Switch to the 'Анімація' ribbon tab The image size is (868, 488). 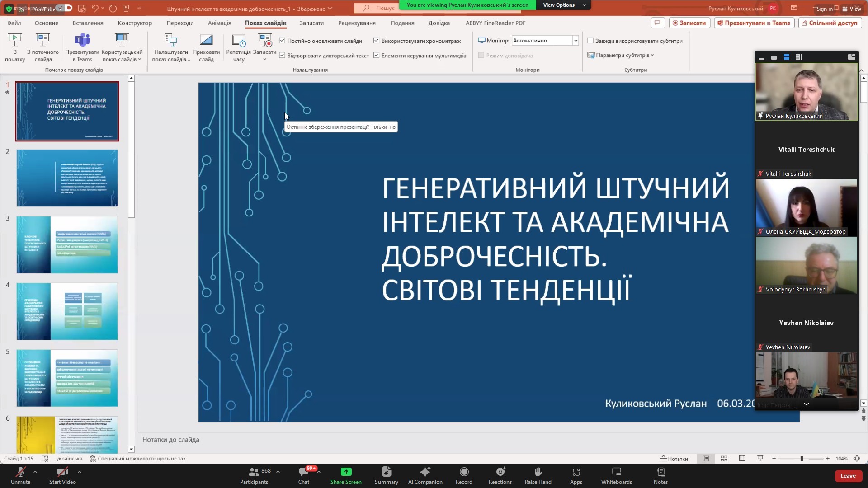point(219,23)
